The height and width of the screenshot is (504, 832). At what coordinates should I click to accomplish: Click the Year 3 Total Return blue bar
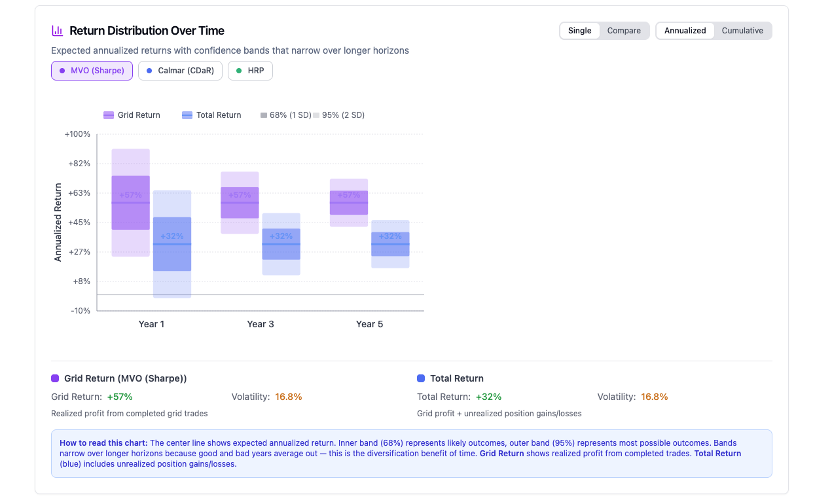(281, 244)
